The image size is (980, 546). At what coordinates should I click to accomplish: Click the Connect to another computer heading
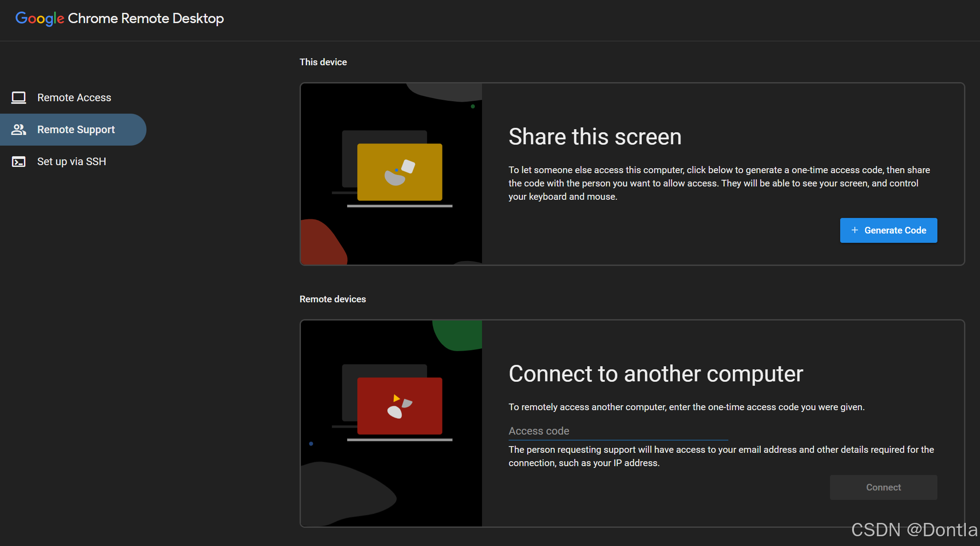coord(656,373)
